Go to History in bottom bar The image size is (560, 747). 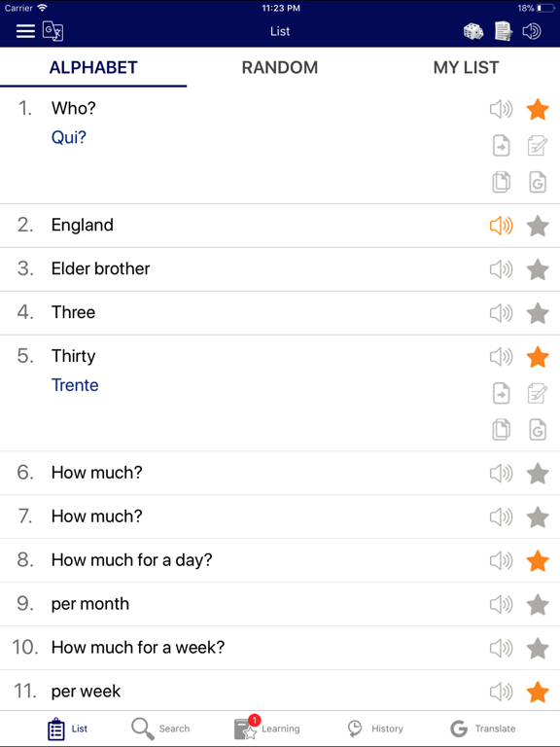pyautogui.click(x=375, y=729)
